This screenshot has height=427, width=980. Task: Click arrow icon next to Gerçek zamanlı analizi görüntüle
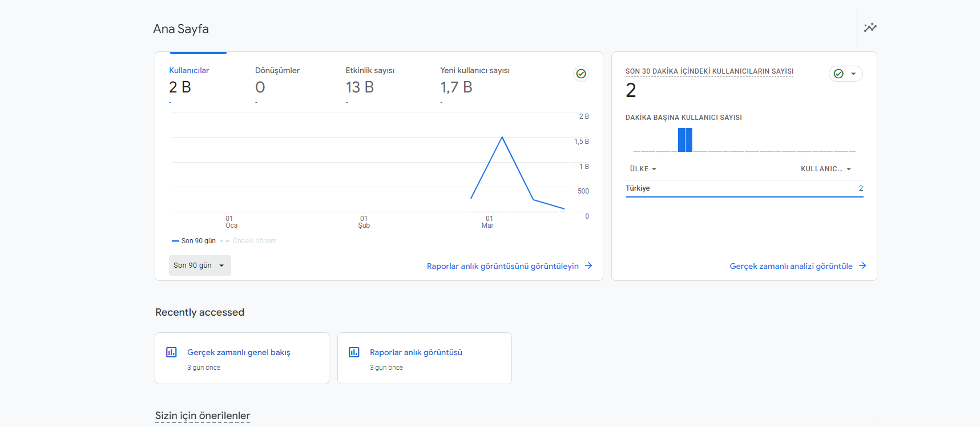point(862,265)
